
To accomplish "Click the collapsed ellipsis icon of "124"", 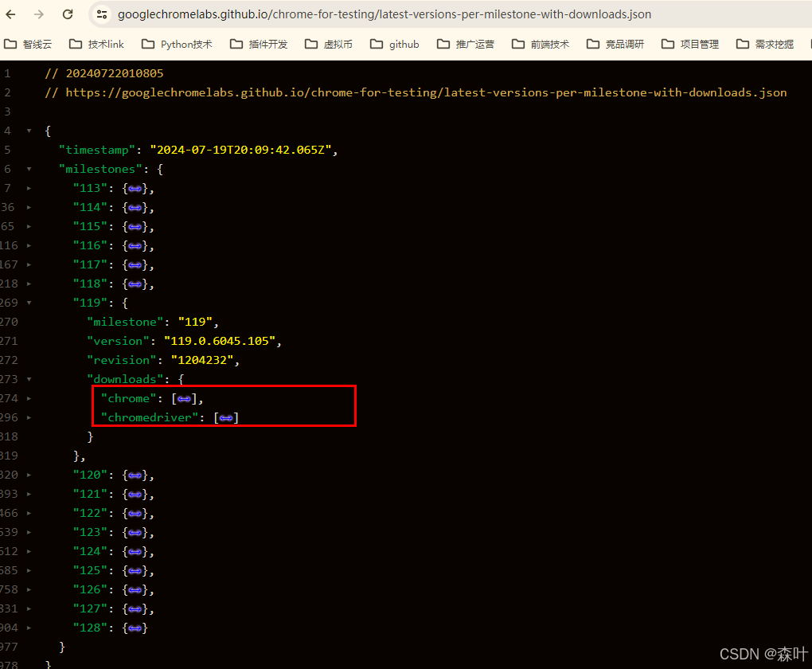I will [135, 552].
